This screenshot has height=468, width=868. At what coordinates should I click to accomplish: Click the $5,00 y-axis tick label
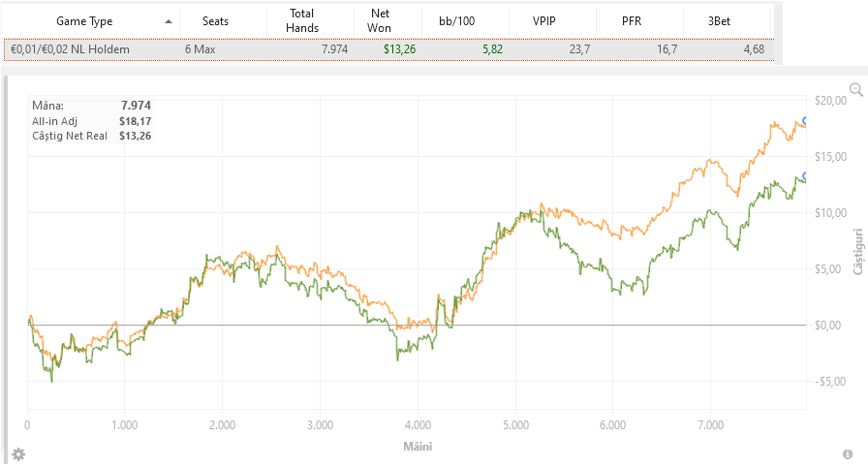pos(827,269)
